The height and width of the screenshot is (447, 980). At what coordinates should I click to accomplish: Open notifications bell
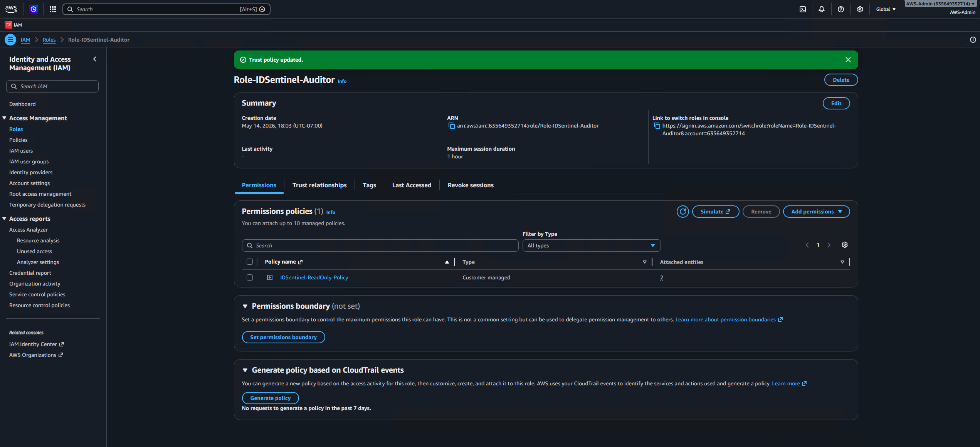(x=822, y=9)
